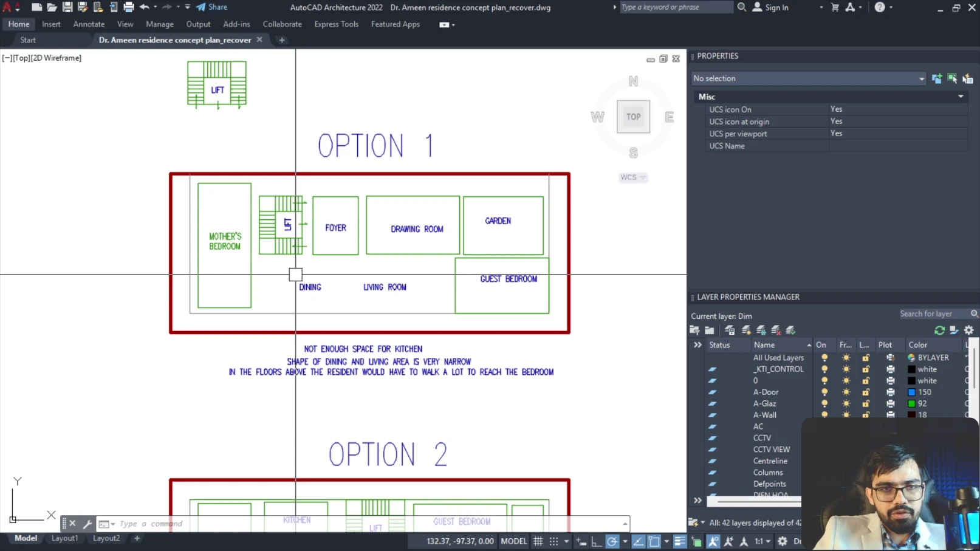
Task: Click the blue color swatch of A-Door layer
Action: [911, 392]
